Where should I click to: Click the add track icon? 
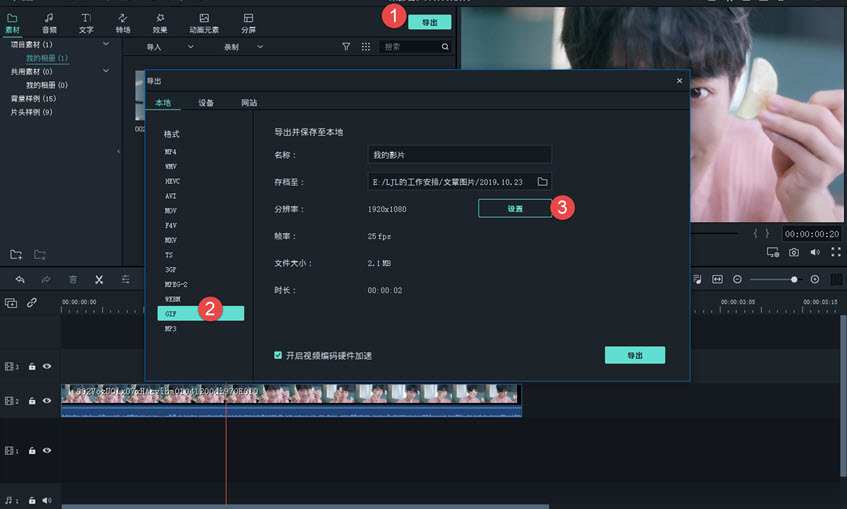[x=11, y=303]
